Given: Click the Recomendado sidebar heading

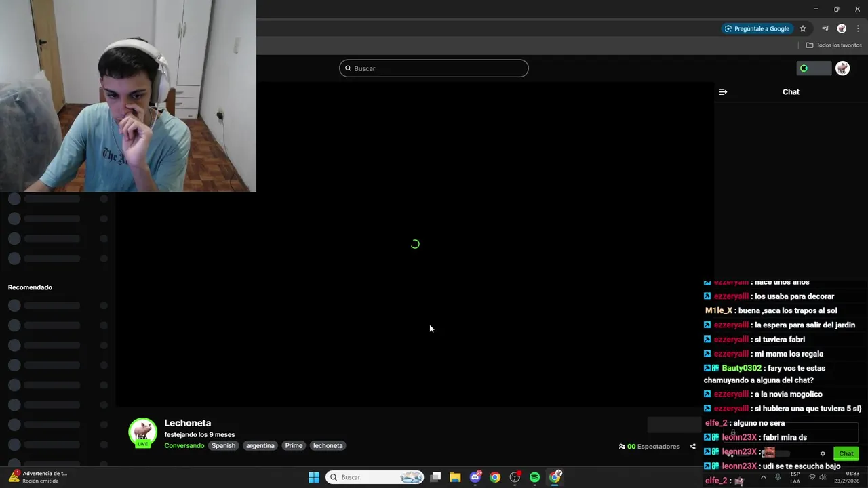Looking at the screenshot, I should (30, 287).
